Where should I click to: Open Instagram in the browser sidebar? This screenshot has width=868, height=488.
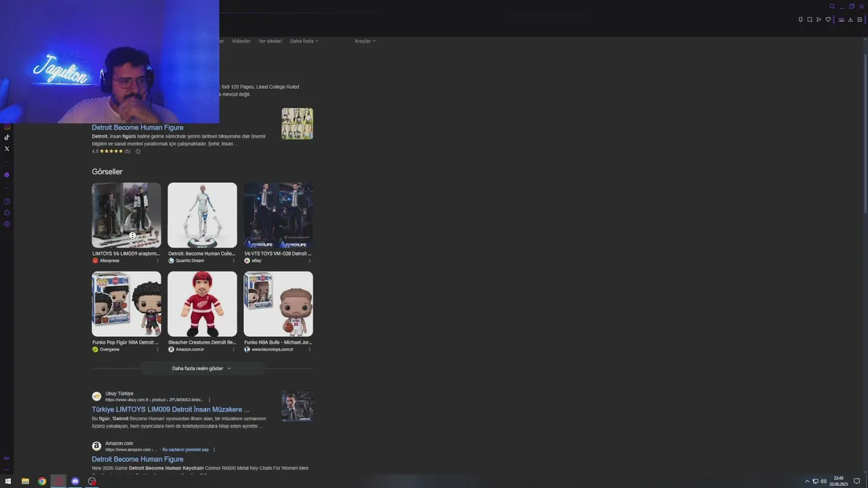pyautogui.click(x=7, y=126)
